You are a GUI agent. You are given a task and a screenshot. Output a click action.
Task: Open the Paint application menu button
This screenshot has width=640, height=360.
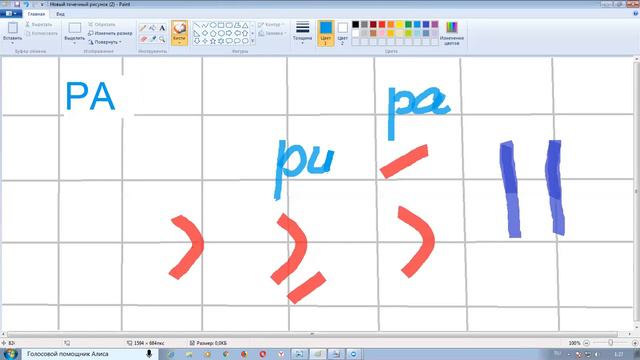point(11,14)
